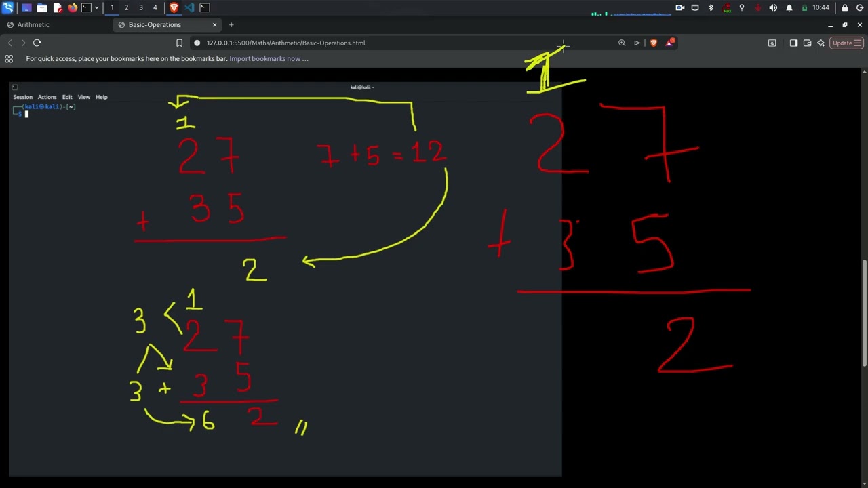Viewport: 868px width, 488px height.
Task: Bookmark this page
Action: coord(179,43)
